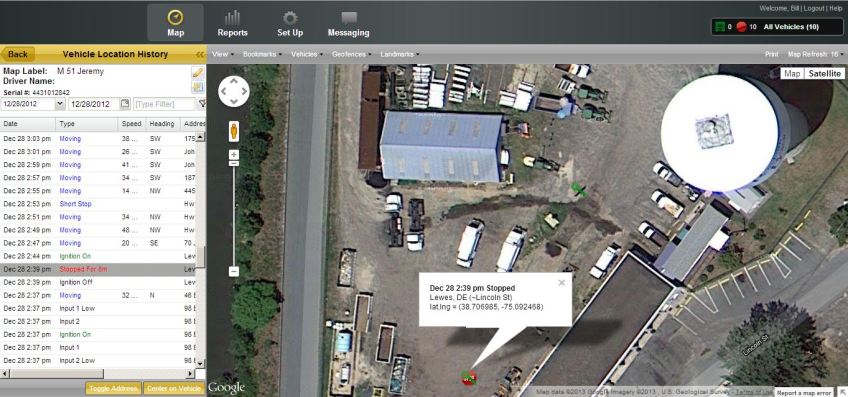This screenshot has width=848, height=397.
Task: Pick up the Street View pegman
Action: pos(234,131)
